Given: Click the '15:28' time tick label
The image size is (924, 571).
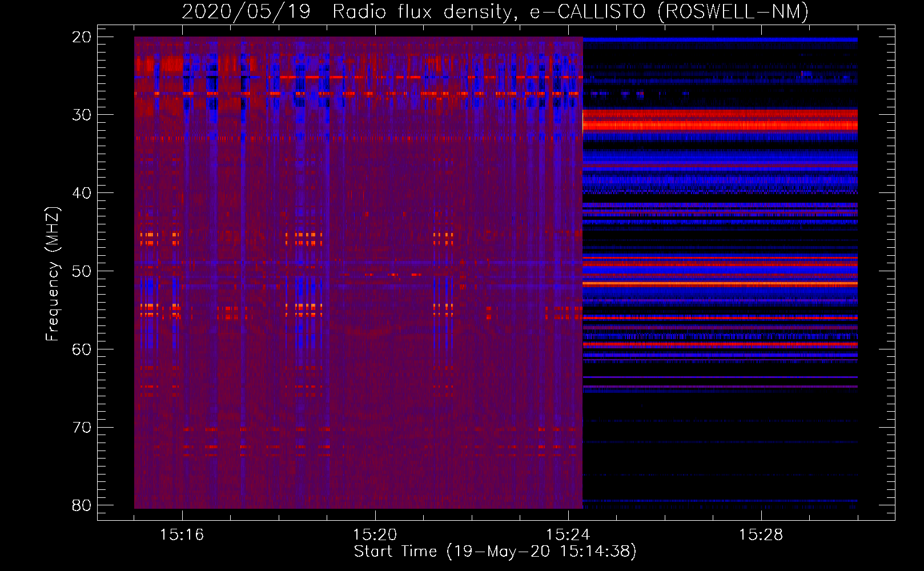Looking at the screenshot, I should point(761,535).
